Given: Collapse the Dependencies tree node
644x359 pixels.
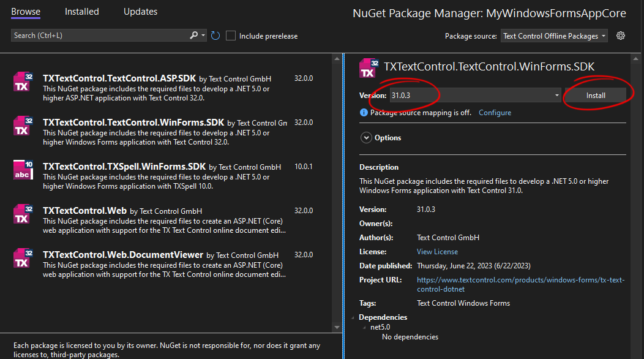Looking at the screenshot, I should click(353, 317).
